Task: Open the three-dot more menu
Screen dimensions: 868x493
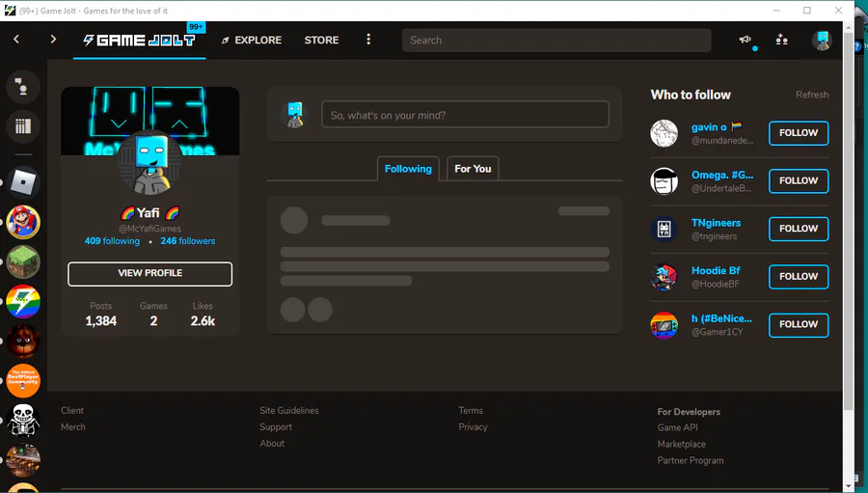Action: 368,40
